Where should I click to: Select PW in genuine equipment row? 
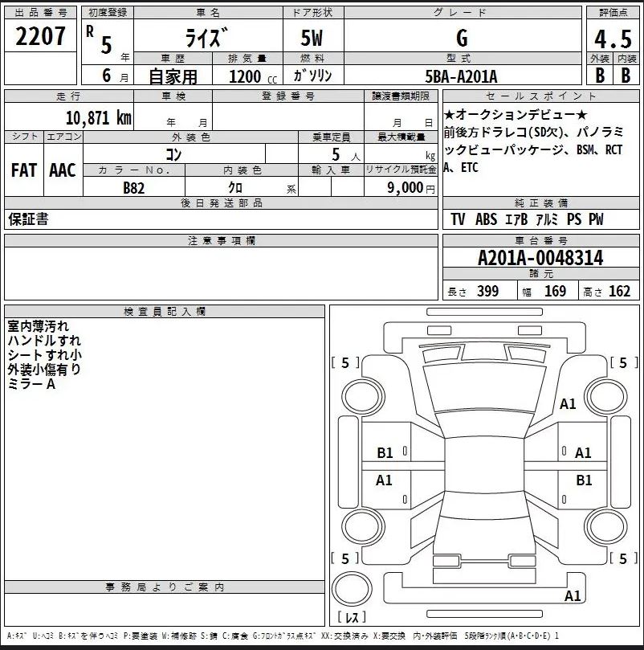coord(596,219)
